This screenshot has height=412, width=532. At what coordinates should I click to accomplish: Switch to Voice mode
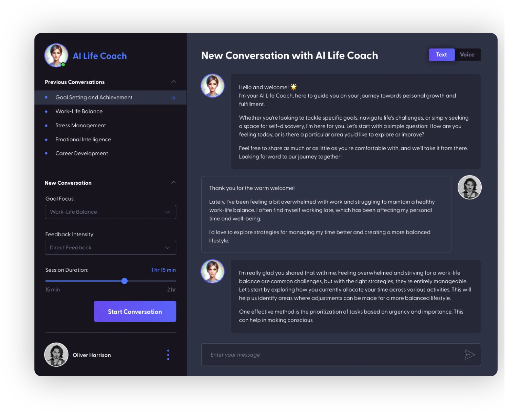click(x=467, y=55)
